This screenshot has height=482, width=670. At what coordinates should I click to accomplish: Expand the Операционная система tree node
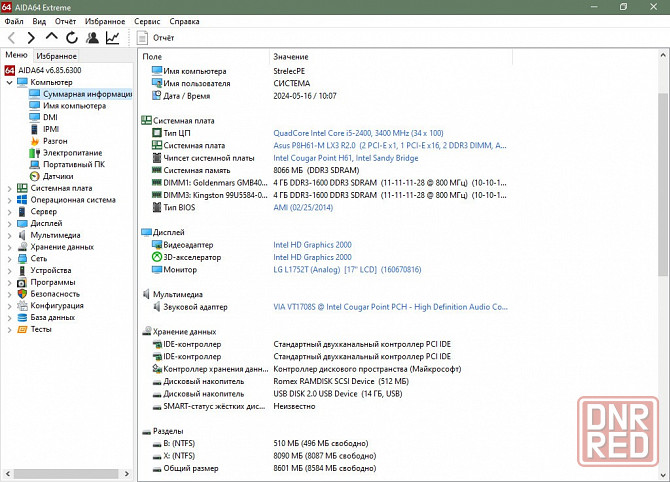pos(9,200)
